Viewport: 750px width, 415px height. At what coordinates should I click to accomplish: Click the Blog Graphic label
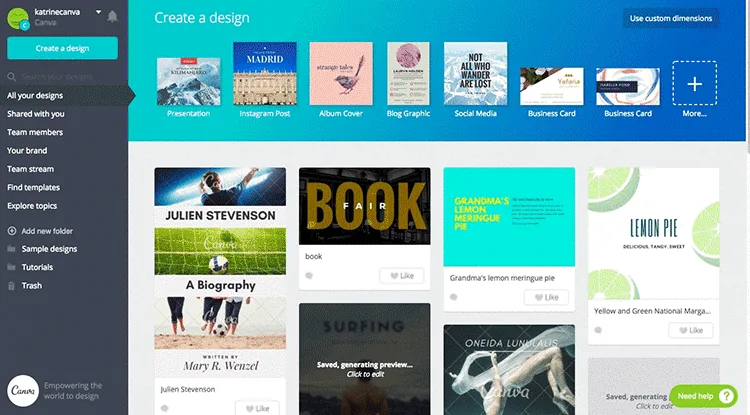point(408,114)
